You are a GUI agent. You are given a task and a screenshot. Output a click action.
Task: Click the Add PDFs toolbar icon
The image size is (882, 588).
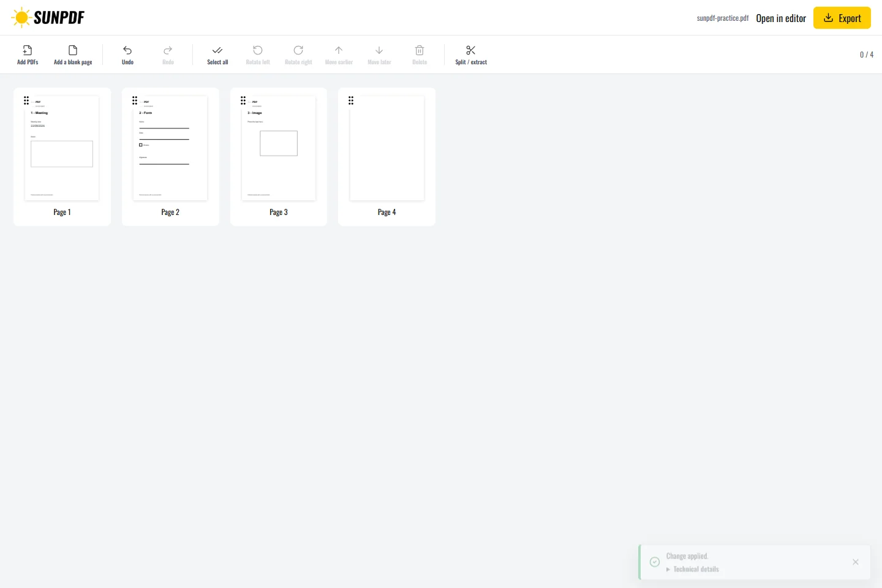(28, 50)
